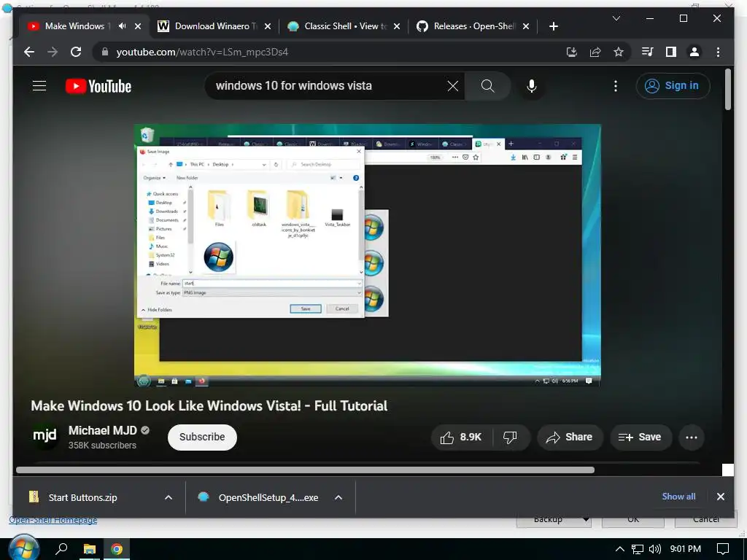Viewport: 747px width, 560px height.
Task: Open the Michael MJD channel name
Action: 102,430
